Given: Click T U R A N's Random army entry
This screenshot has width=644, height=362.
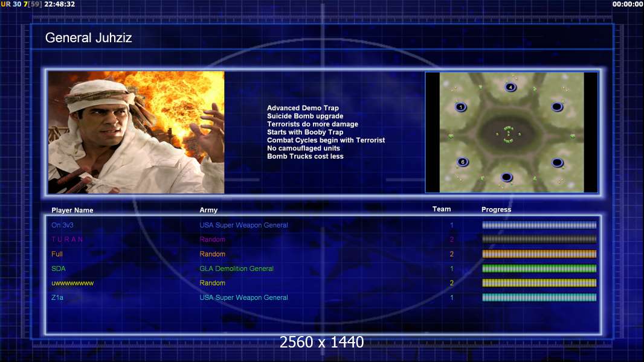Looking at the screenshot, I should pyautogui.click(x=212, y=240).
